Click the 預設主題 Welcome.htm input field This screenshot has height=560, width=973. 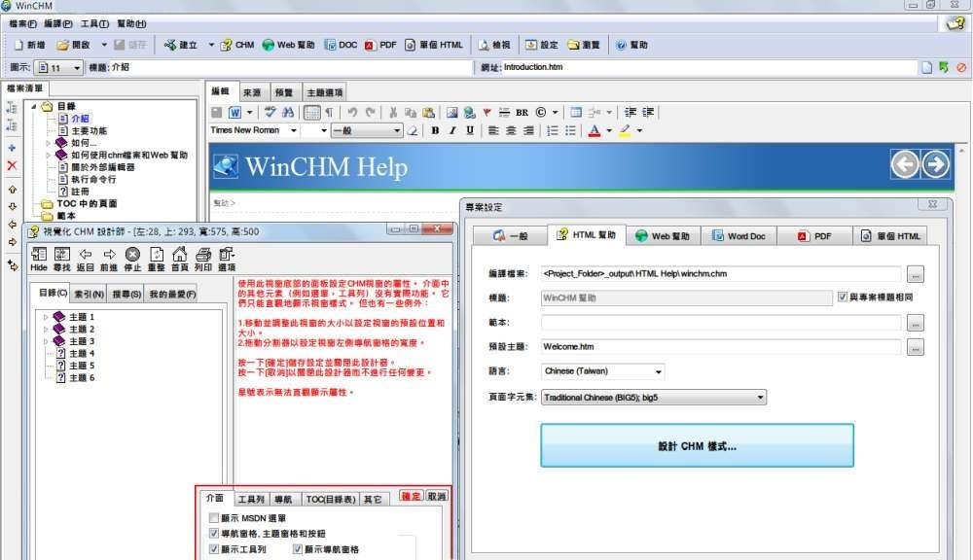point(721,347)
